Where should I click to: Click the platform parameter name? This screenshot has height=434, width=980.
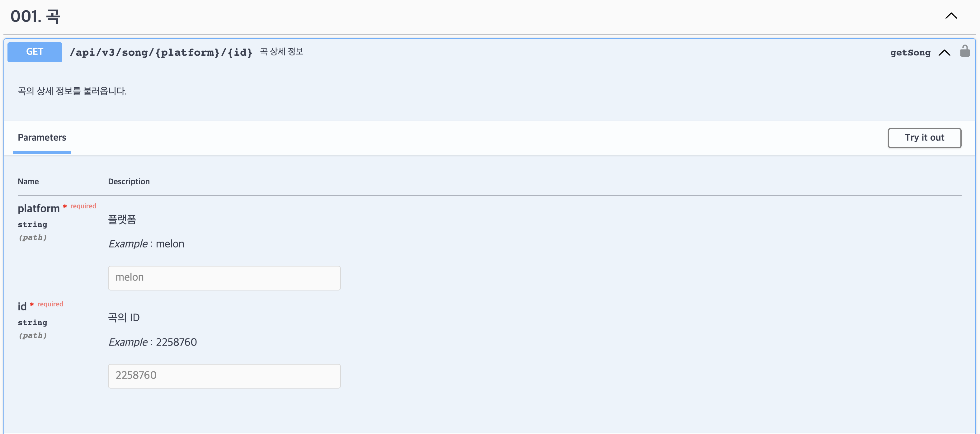point(39,209)
